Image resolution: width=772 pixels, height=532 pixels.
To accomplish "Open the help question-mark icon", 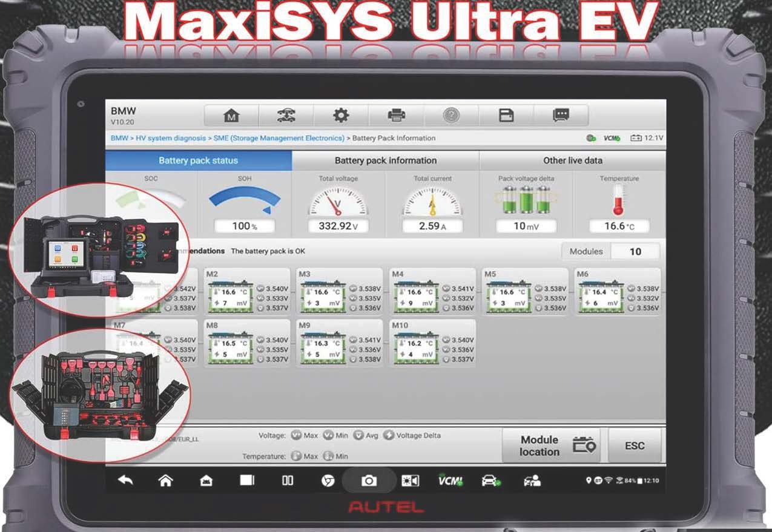I will [451, 116].
